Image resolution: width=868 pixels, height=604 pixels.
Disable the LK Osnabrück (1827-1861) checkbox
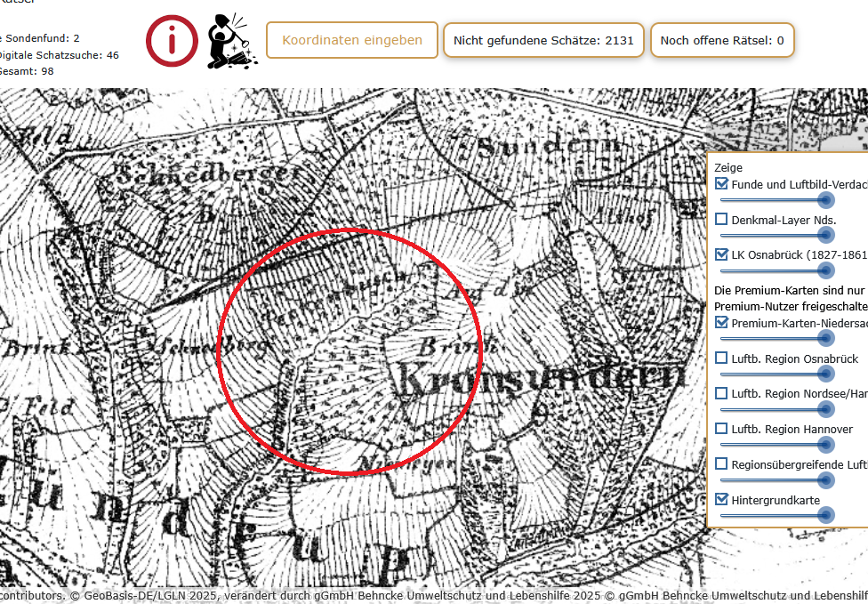722,254
